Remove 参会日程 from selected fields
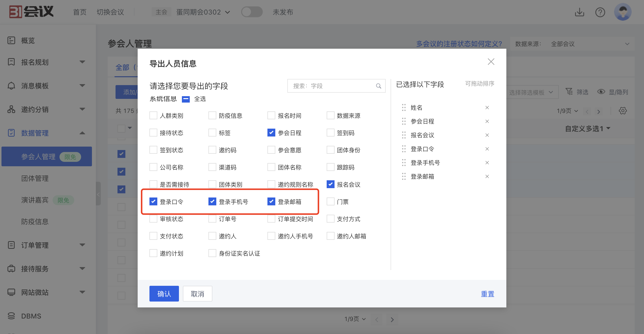This screenshot has width=644, height=334. [487, 121]
